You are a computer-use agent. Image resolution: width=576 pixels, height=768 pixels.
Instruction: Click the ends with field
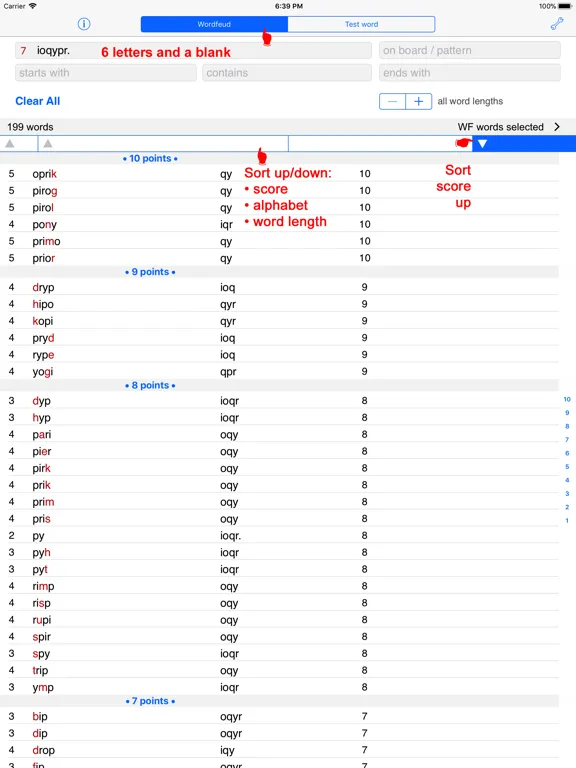[469, 73]
